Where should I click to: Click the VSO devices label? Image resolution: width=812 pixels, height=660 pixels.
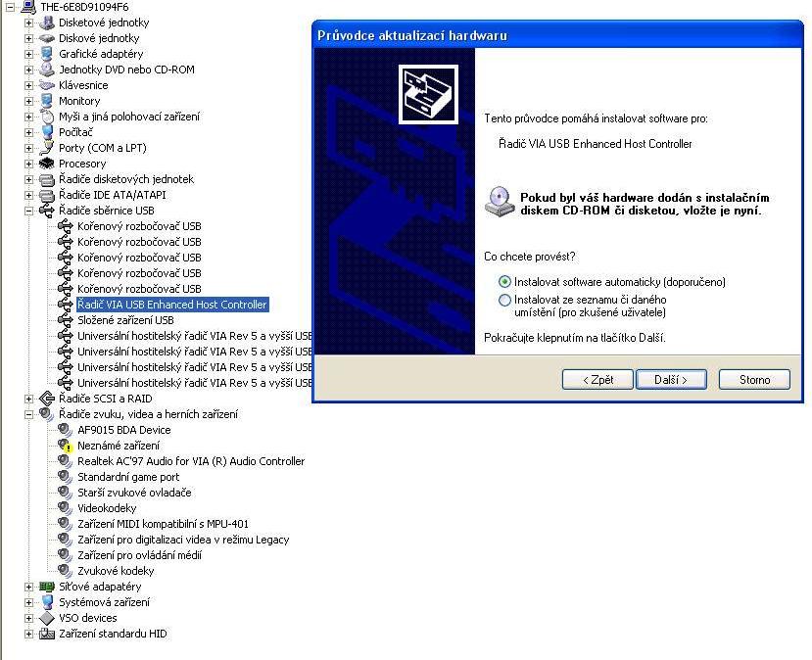[x=87, y=618]
